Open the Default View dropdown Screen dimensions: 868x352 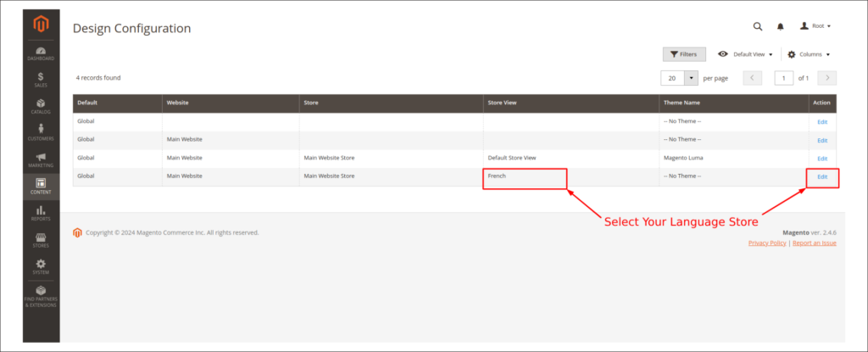[745, 54]
